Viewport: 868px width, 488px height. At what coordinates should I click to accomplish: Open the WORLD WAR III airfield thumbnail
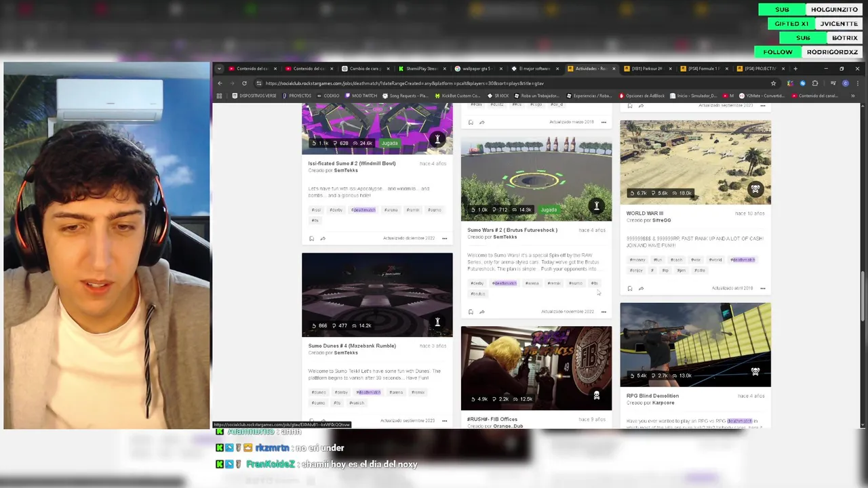pyautogui.click(x=695, y=163)
